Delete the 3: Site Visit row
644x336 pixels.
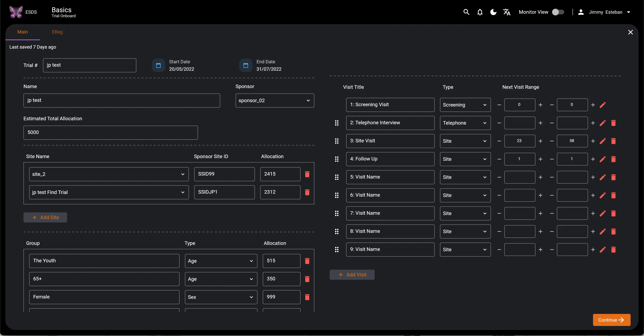pyautogui.click(x=613, y=141)
